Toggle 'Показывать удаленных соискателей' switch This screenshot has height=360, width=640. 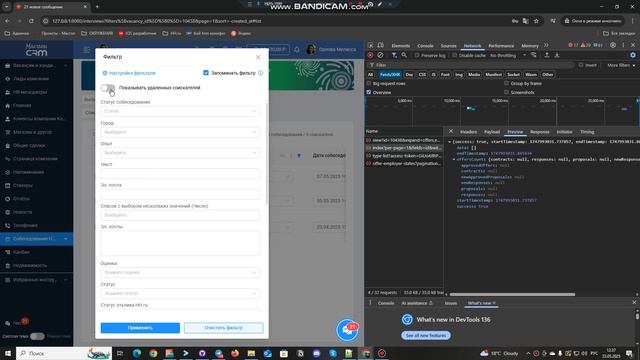coord(108,88)
